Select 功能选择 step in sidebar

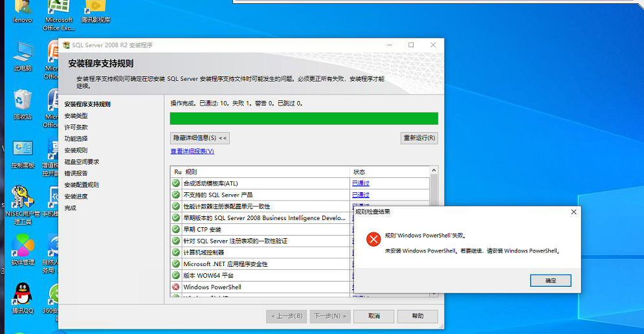pos(76,139)
